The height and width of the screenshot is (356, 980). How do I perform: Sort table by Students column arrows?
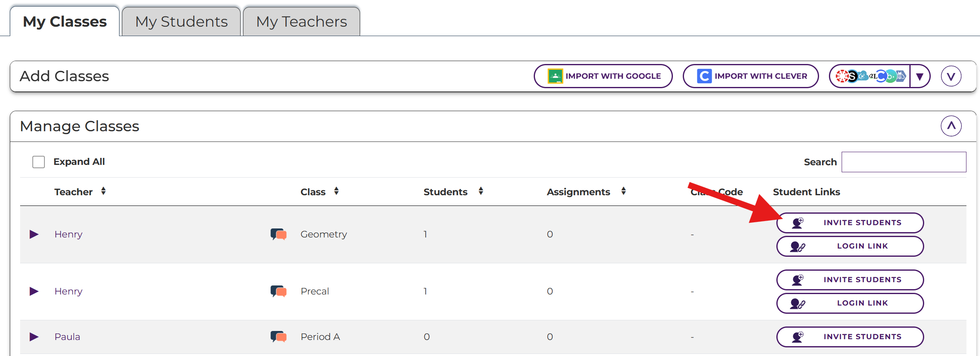[x=481, y=191]
